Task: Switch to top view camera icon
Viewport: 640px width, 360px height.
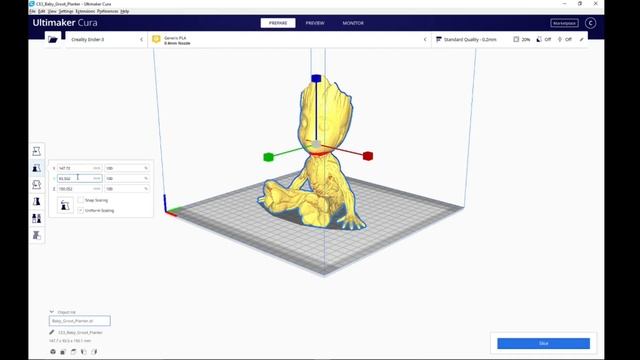Action: [73, 351]
